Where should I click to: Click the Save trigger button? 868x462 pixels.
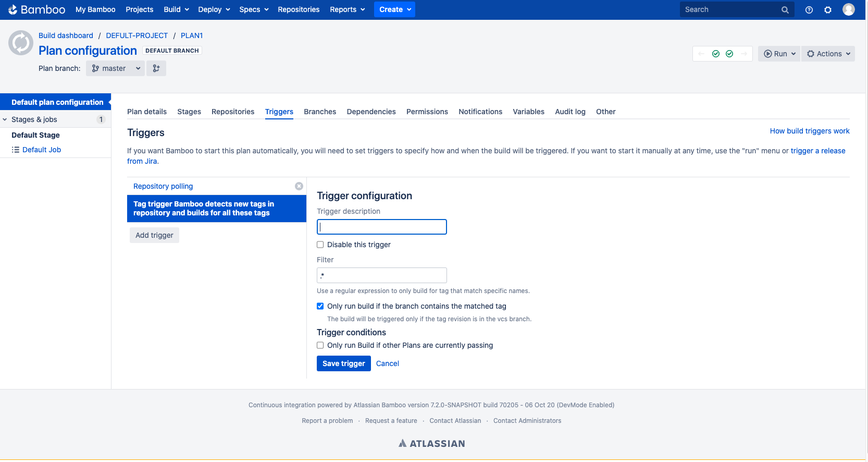pos(344,363)
